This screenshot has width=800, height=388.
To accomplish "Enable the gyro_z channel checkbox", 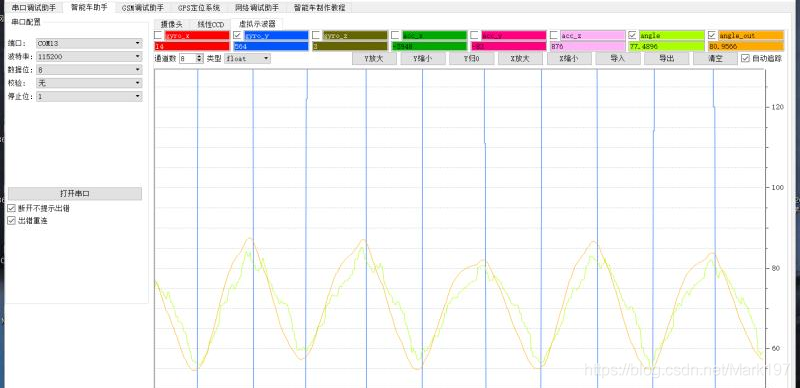I will 316,35.
